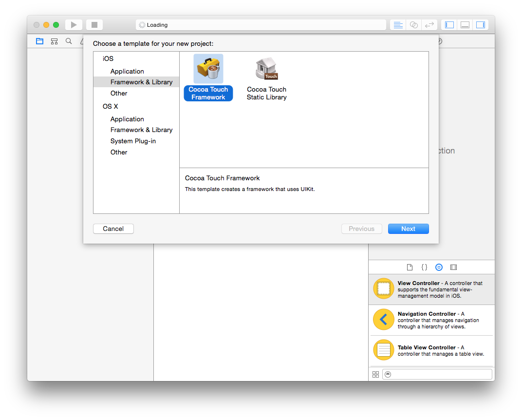
Task: Zoom the Xcode window with green button
Action: [56, 25]
